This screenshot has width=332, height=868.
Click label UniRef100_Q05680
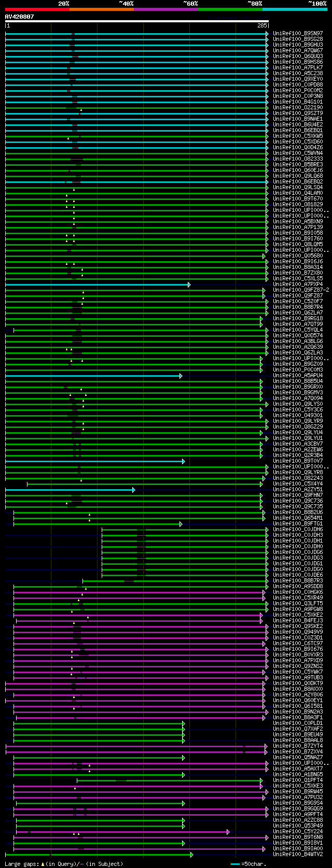pos(298,256)
